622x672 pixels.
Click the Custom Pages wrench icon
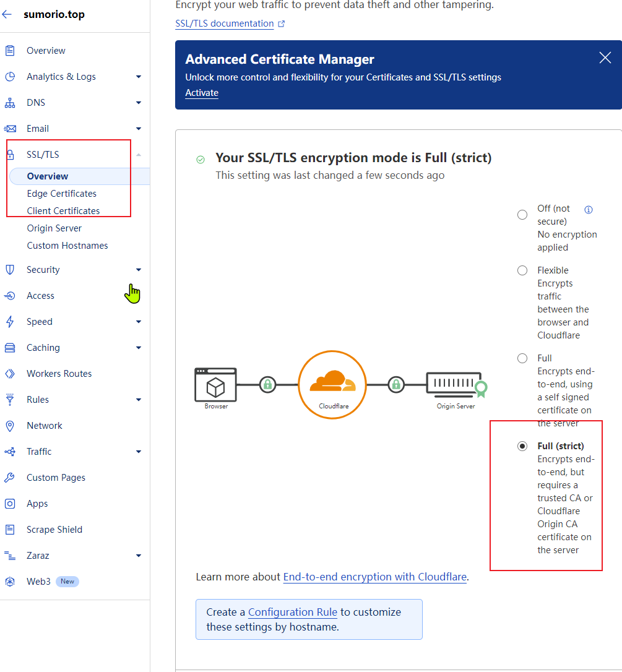coord(10,478)
